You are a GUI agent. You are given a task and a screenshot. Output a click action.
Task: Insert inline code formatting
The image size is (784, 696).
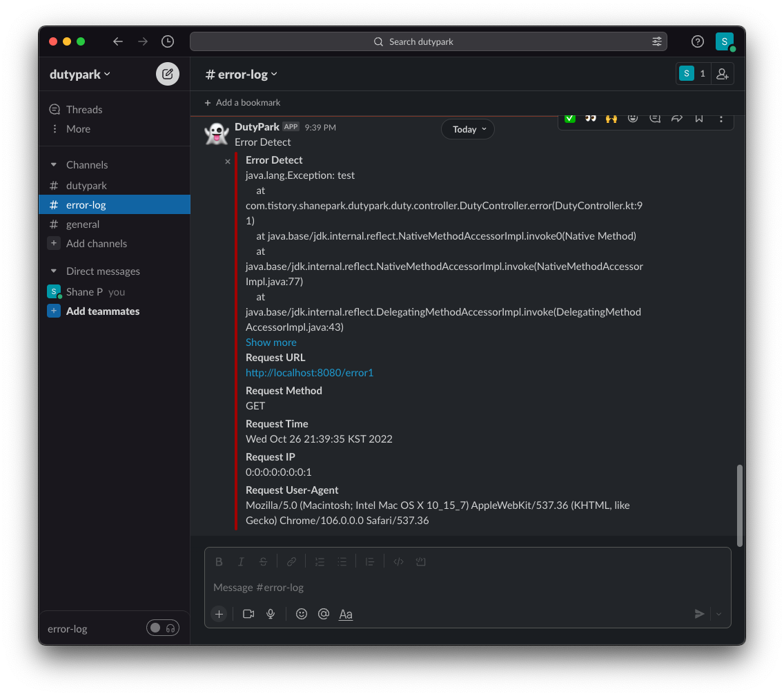tap(398, 562)
